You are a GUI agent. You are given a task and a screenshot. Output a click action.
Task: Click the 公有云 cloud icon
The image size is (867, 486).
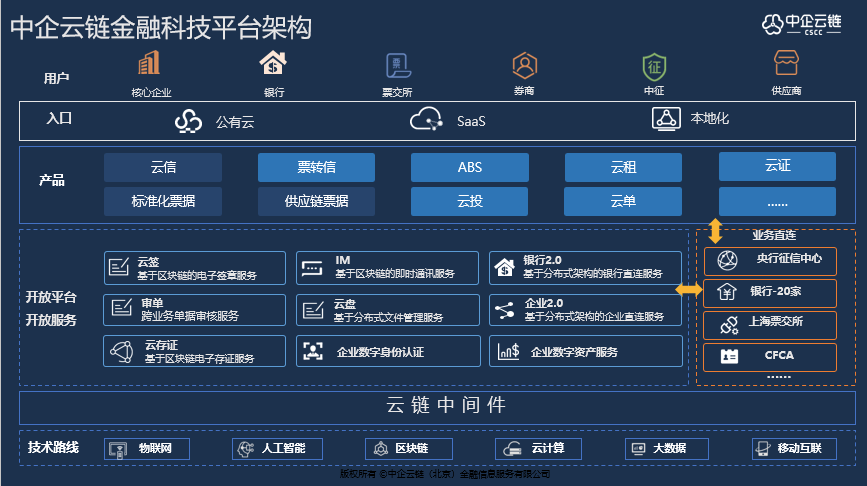click(188, 121)
